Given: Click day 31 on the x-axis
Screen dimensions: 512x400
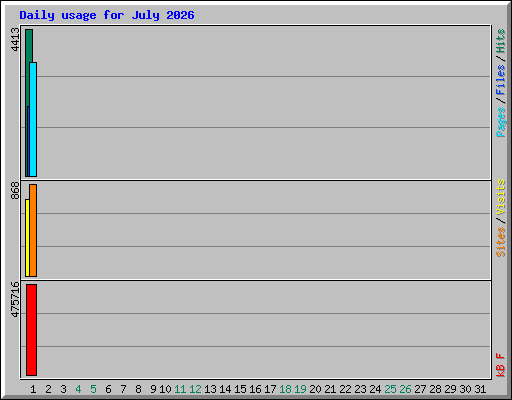Looking at the screenshot, I should point(480,389).
